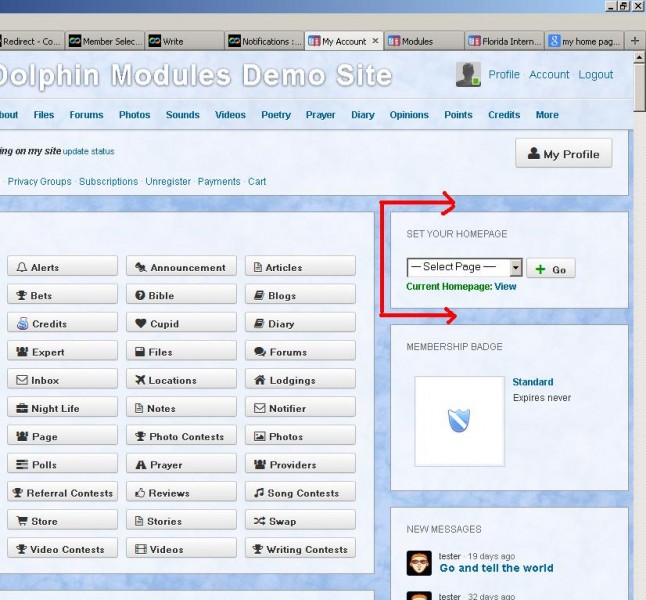The height and width of the screenshot is (600, 646).
Task: View the current homepage link
Action: (505, 286)
